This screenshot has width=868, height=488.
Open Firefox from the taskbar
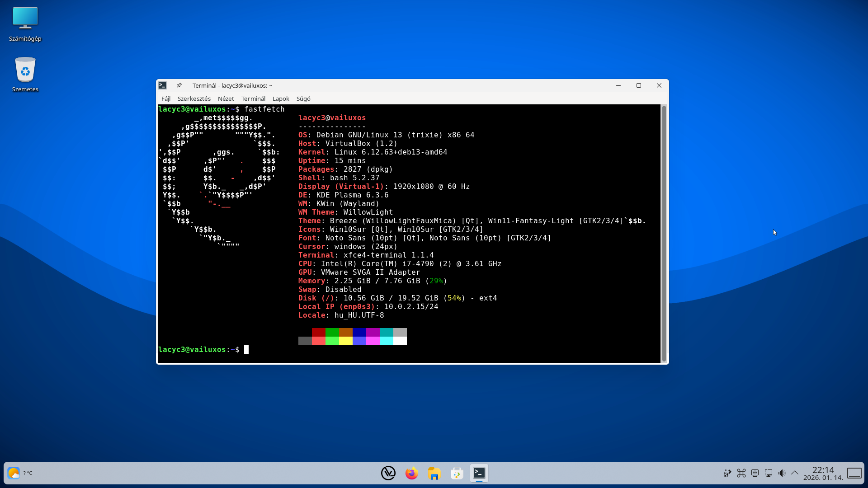tap(411, 473)
